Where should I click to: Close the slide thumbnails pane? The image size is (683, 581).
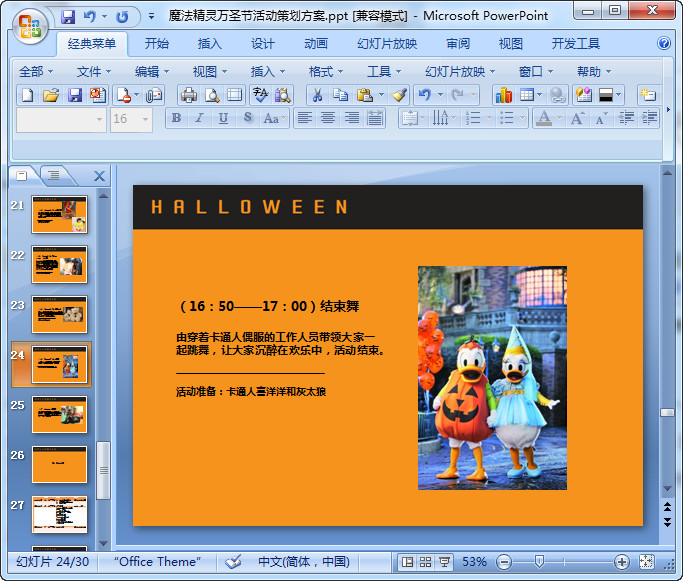point(99,176)
